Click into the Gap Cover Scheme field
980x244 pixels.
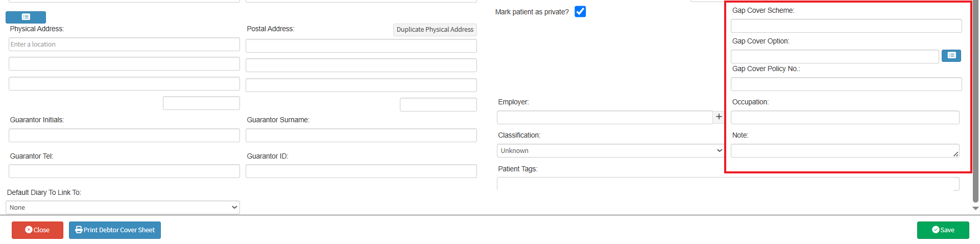click(x=846, y=26)
